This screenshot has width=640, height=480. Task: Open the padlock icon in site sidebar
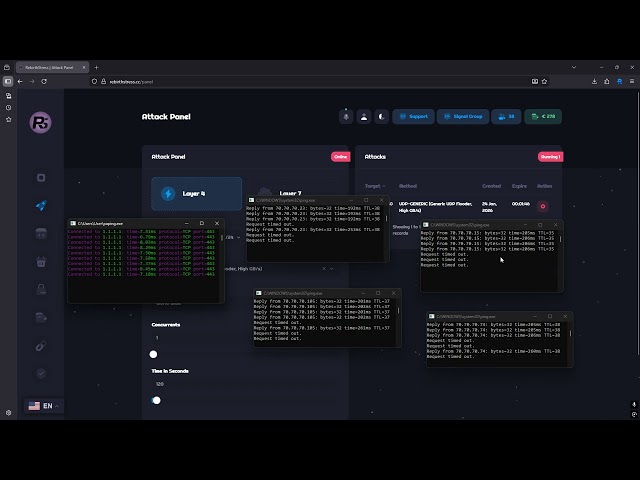pyautogui.click(x=41, y=289)
